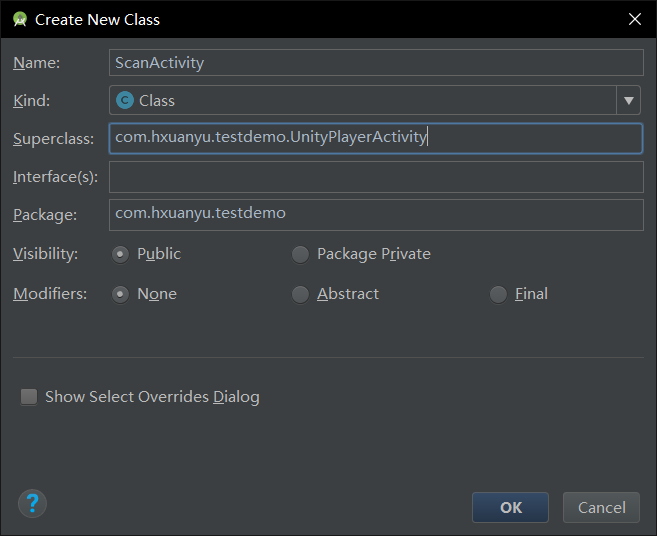Click the Class kind 'C' icon
This screenshot has width=657, height=536.
(125, 100)
